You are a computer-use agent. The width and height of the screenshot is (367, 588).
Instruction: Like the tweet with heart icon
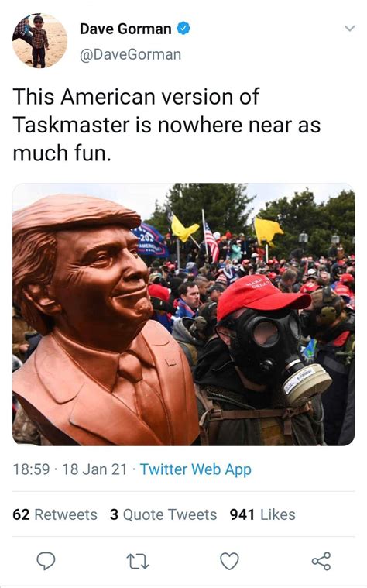tap(229, 562)
